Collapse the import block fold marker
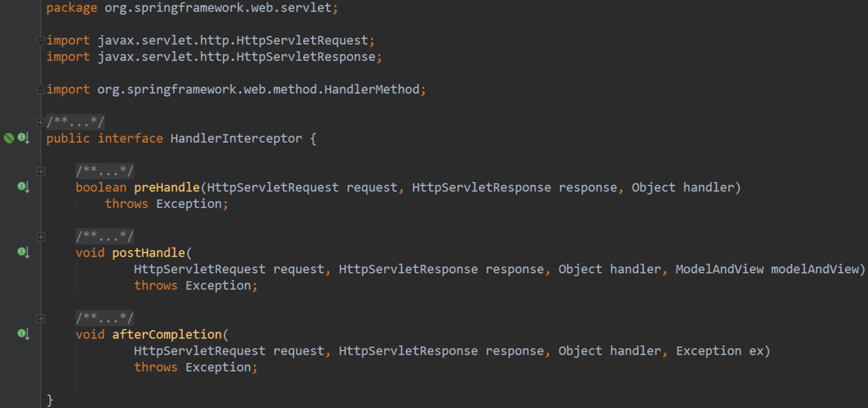This screenshot has width=868, height=408. coord(41,41)
